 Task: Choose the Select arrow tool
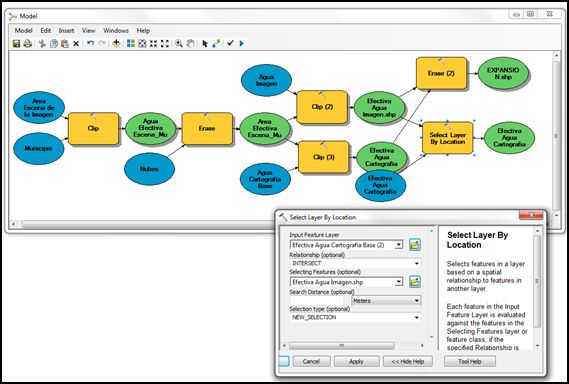tap(205, 44)
